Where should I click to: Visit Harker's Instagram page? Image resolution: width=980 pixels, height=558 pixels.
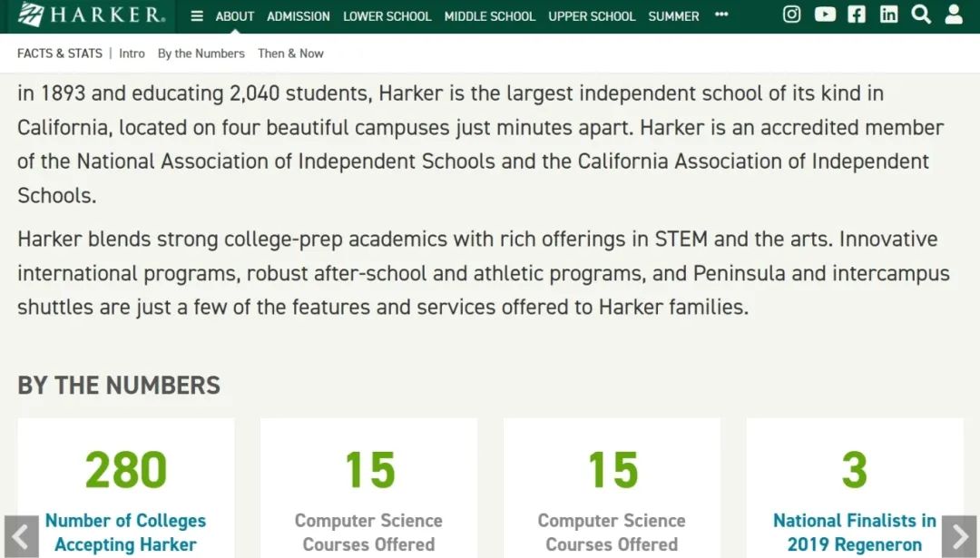click(792, 15)
